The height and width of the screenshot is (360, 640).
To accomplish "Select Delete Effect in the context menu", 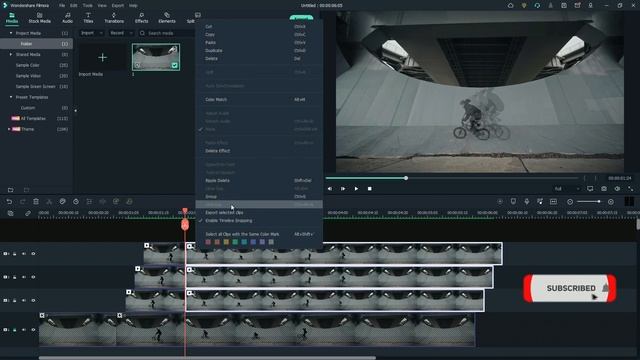I will pos(259,151).
